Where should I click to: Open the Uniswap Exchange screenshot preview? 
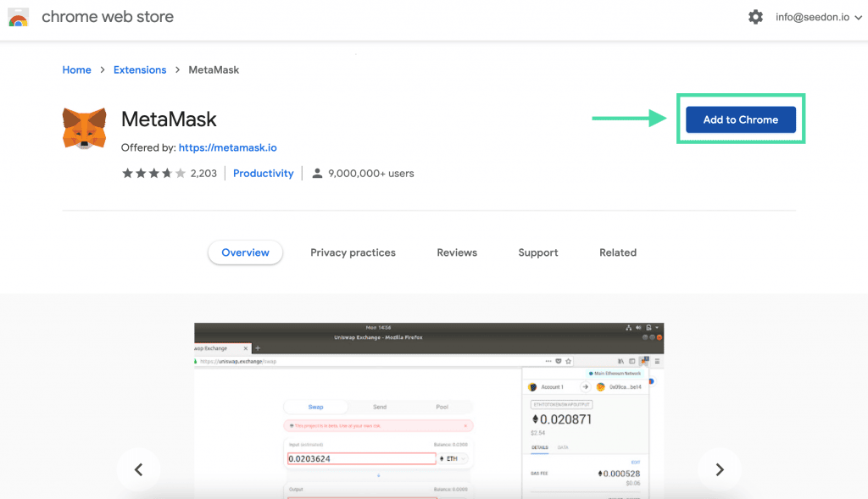tap(429, 411)
